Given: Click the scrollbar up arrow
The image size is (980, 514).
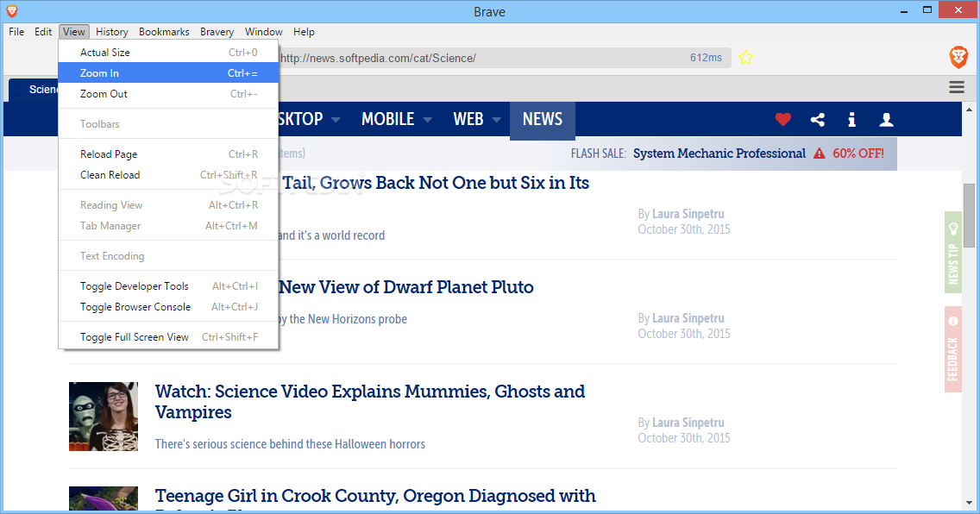Looking at the screenshot, I should (969, 109).
